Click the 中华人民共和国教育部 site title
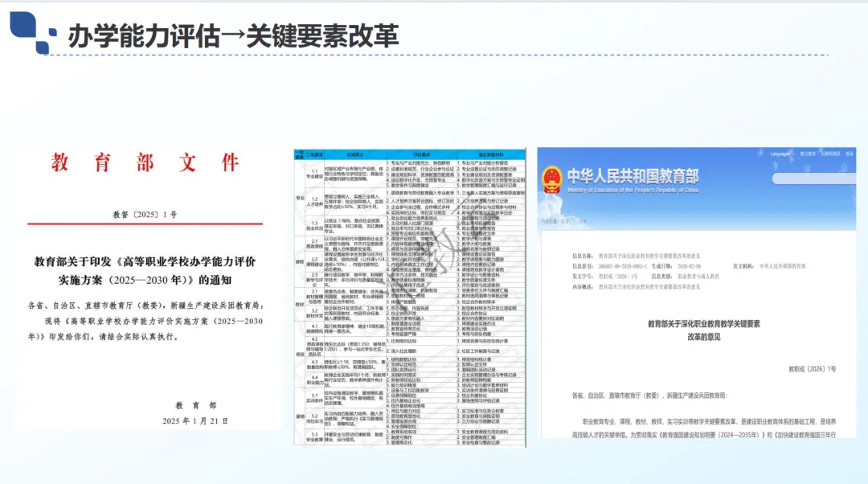 [633, 176]
